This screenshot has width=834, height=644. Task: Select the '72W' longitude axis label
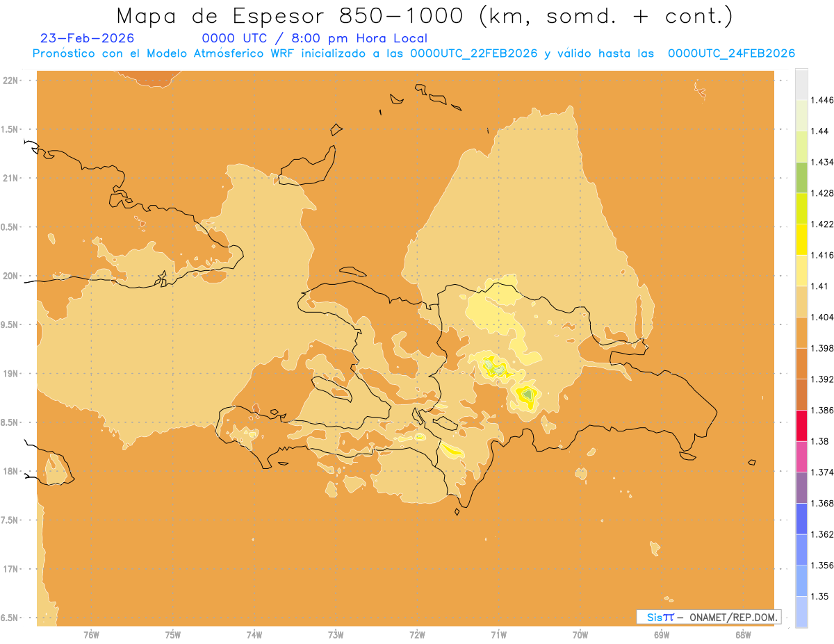pyautogui.click(x=417, y=634)
